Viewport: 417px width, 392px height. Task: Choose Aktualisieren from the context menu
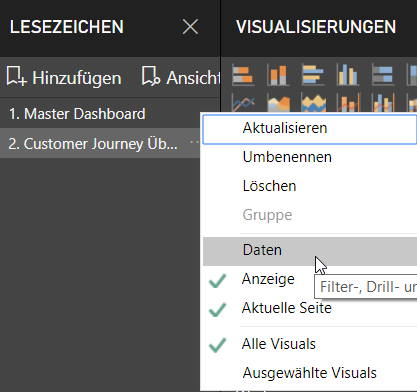pos(310,129)
